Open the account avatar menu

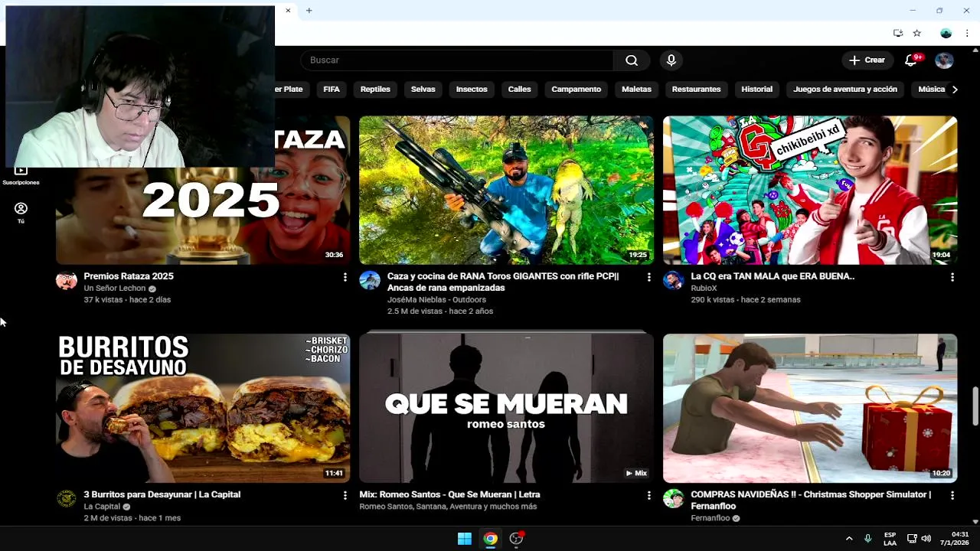coord(944,60)
